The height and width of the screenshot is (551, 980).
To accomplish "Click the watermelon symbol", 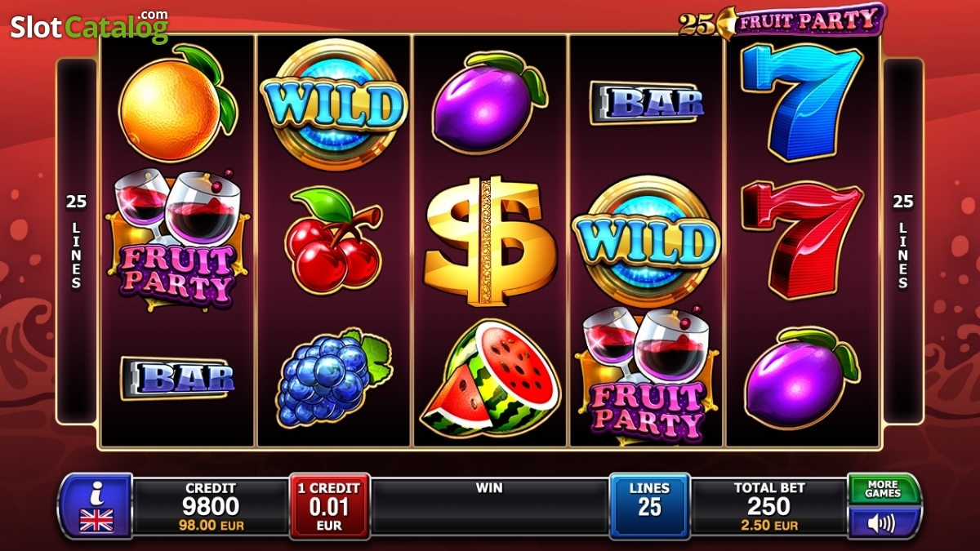I will (489, 376).
